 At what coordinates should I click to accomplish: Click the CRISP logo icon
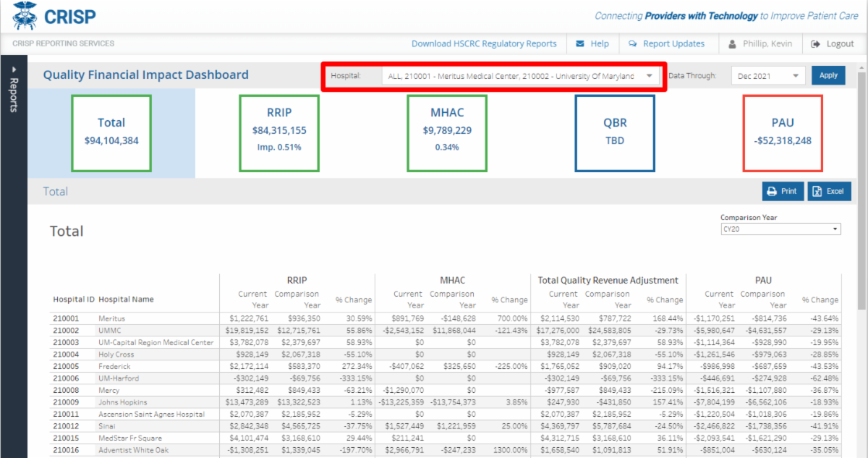click(x=25, y=15)
